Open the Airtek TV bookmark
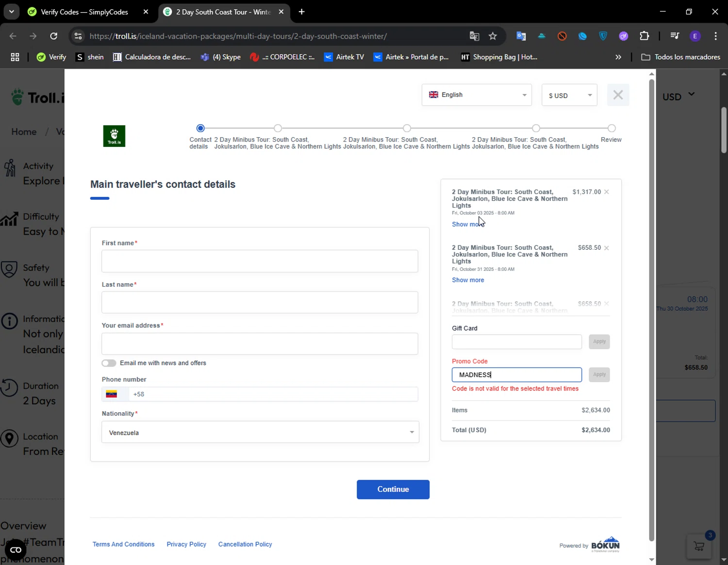This screenshot has width=728, height=565. 344,57
